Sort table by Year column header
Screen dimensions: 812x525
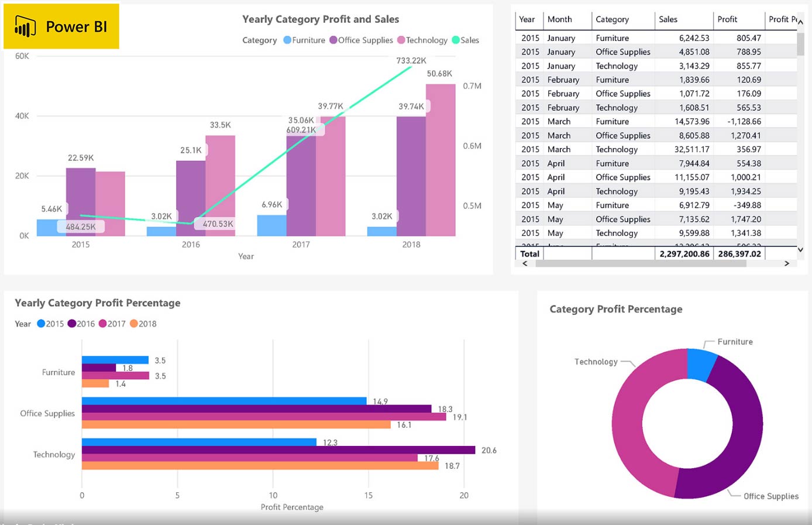[x=527, y=19]
